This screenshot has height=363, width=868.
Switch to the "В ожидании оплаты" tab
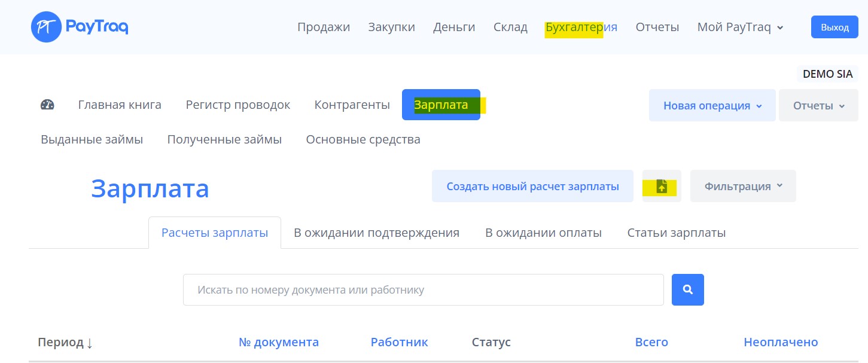[x=543, y=232]
